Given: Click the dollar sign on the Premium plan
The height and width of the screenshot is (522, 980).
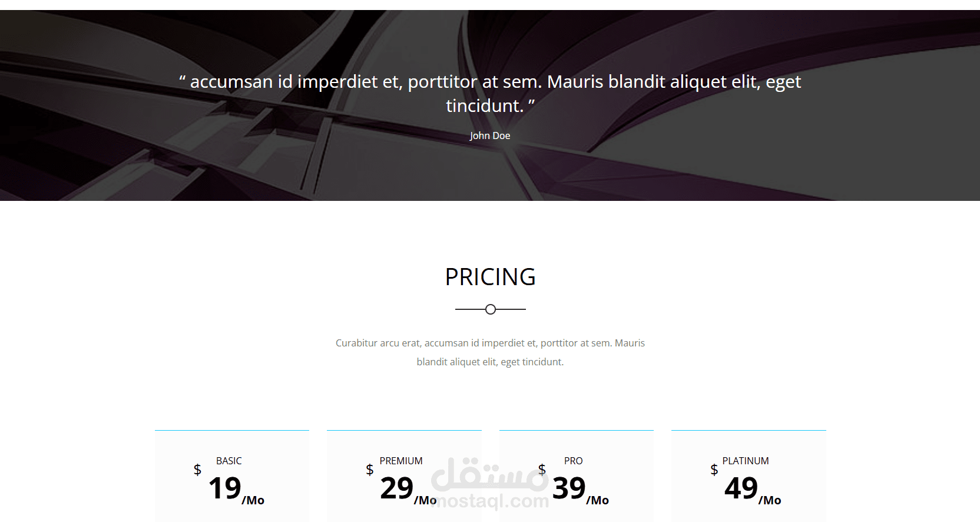Looking at the screenshot, I should tap(370, 470).
